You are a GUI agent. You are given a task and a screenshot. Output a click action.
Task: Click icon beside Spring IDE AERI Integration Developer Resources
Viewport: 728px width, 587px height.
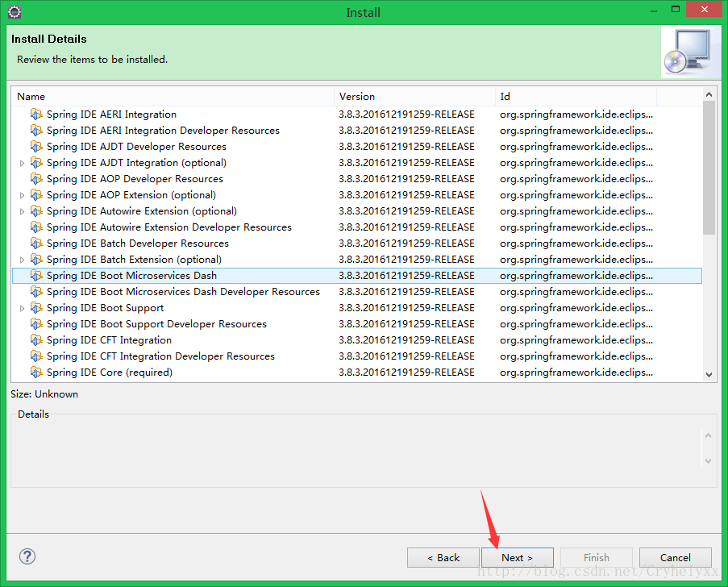pyautogui.click(x=36, y=131)
